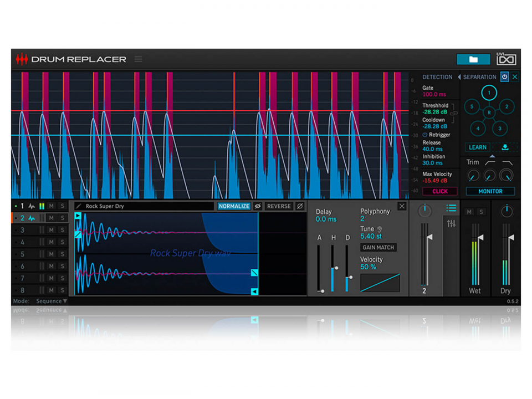This screenshot has height=399, width=532.
Task: Click the Cooldown value -28.28 dB
Action: (x=434, y=126)
